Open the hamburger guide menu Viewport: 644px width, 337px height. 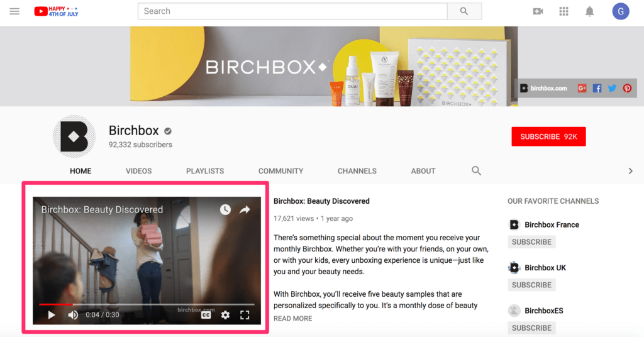coord(14,11)
